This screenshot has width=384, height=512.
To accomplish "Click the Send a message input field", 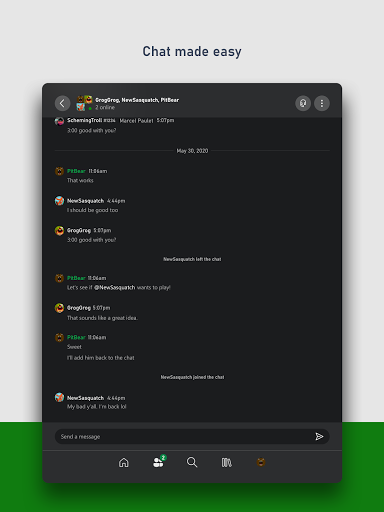I will click(192, 436).
